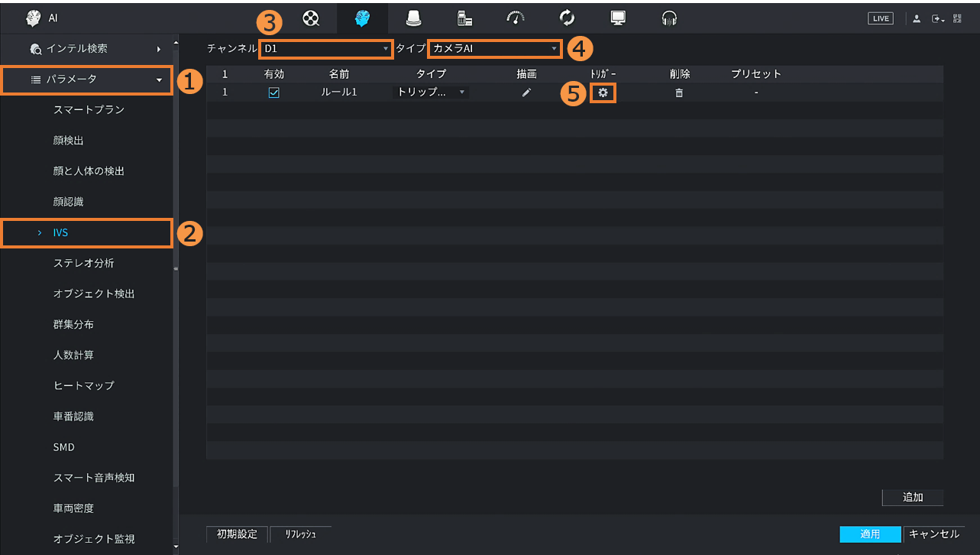Screen dimensions: 980x555
Task: Click the QR code icon at top right
Action: pyautogui.click(x=957, y=19)
